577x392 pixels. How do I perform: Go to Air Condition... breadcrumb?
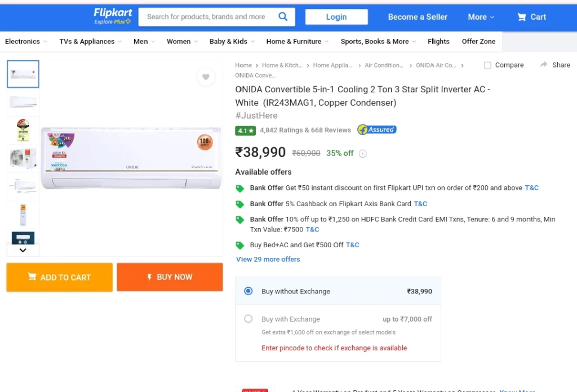(x=384, y=65)
